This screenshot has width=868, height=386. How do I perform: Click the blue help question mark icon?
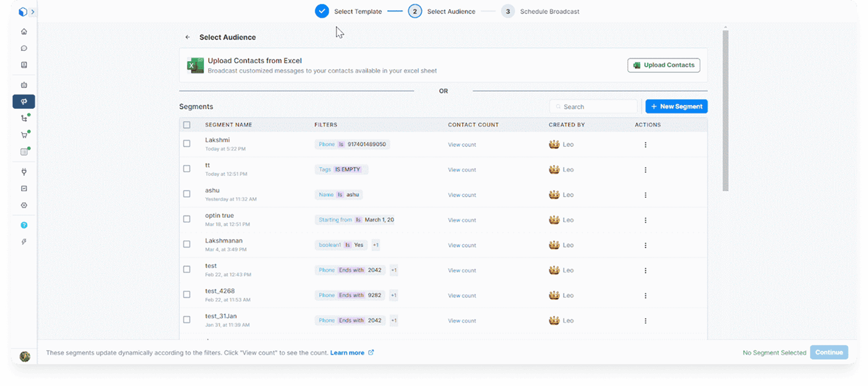(x=24, y=225)
